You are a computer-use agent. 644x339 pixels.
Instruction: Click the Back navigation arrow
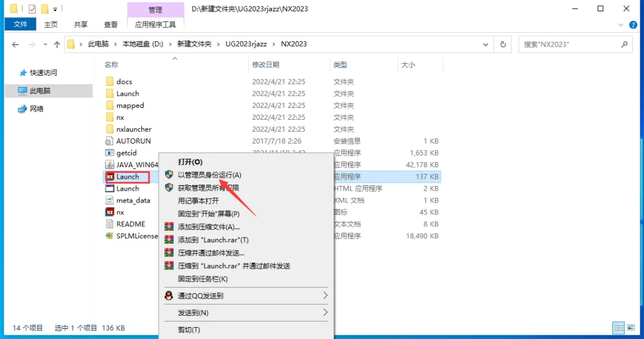coord(15,44)
